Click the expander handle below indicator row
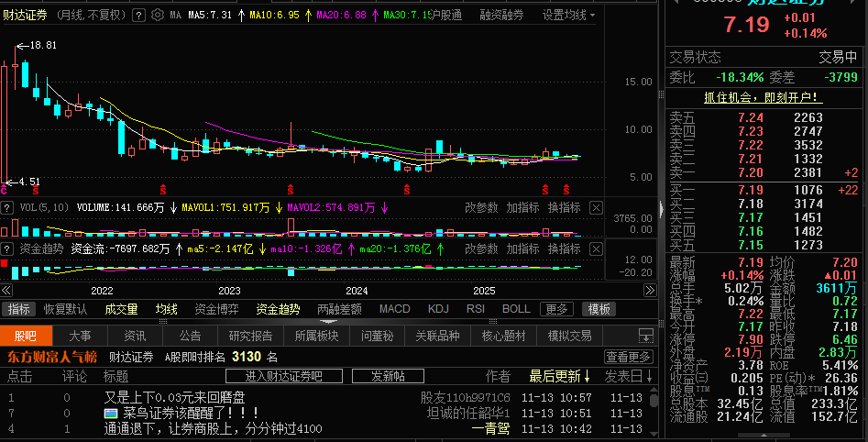 328,321
